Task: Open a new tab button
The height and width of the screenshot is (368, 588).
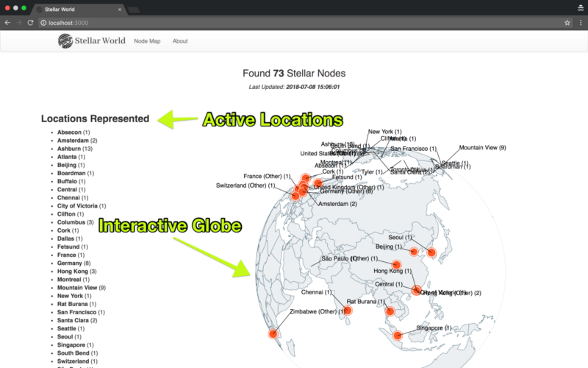Action: coord(134,10)
